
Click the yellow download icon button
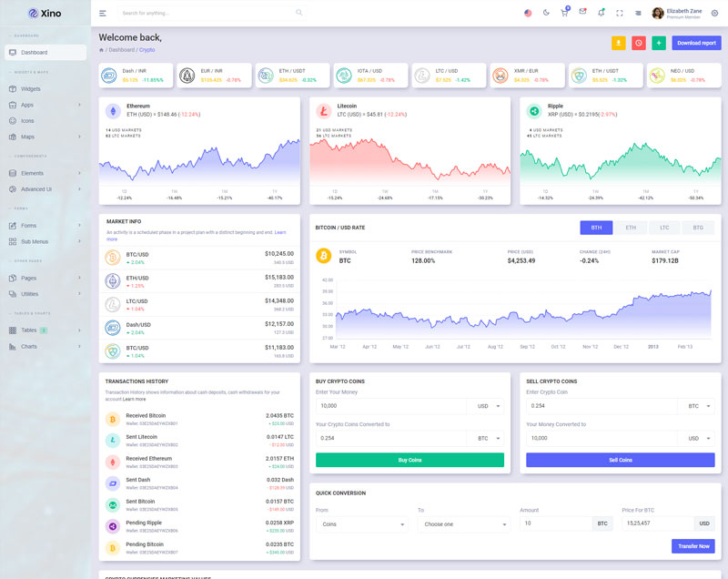[x=619, y=43]
